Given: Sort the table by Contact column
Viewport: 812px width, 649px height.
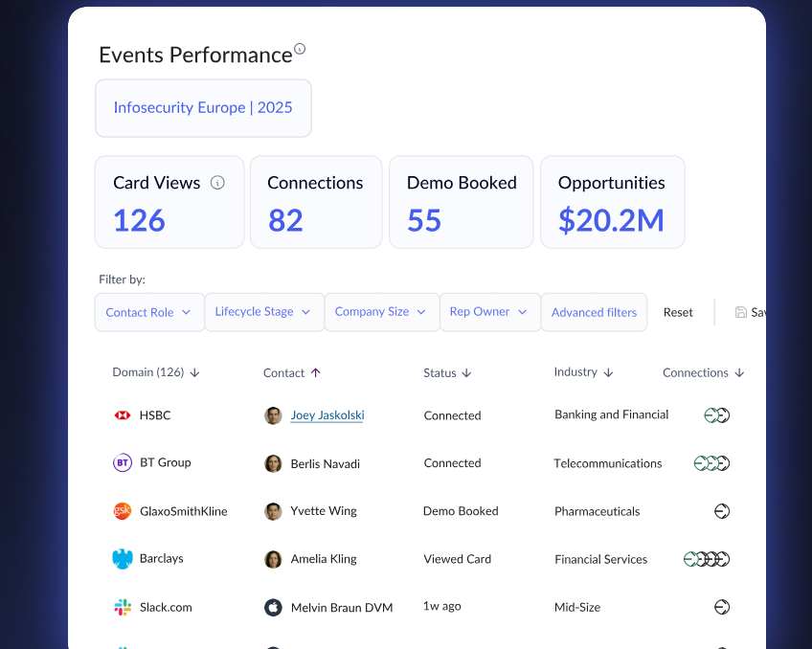Looking at the screenshot, I should tap(292, 373).
